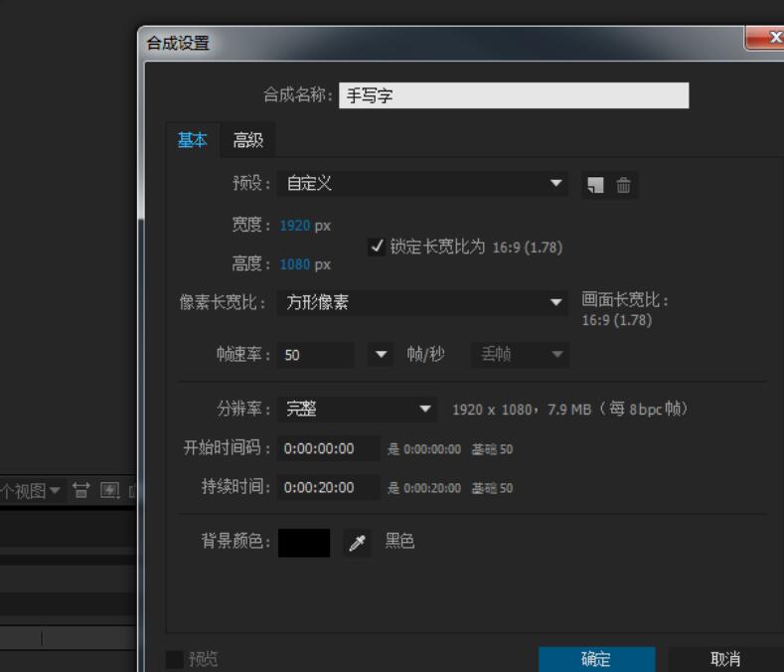Click the 确定 button
Viewport: 784px width, 672px height.
pos(596,659)
